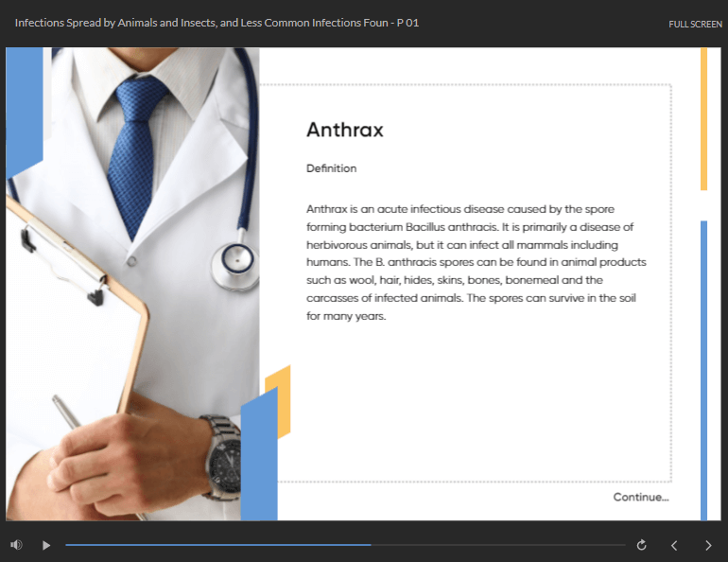Click the blue vertical bar at the right edge

[x=703, y=371]
